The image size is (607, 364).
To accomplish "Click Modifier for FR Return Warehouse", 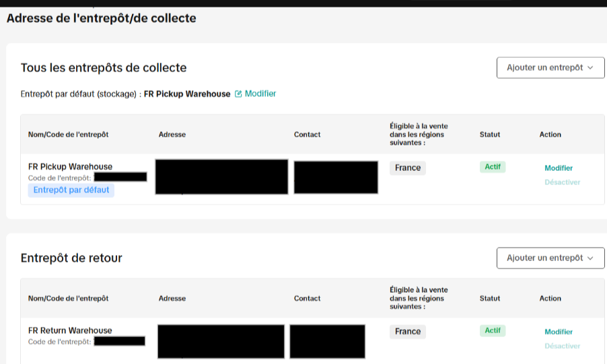I will click(x=559, y=332).
